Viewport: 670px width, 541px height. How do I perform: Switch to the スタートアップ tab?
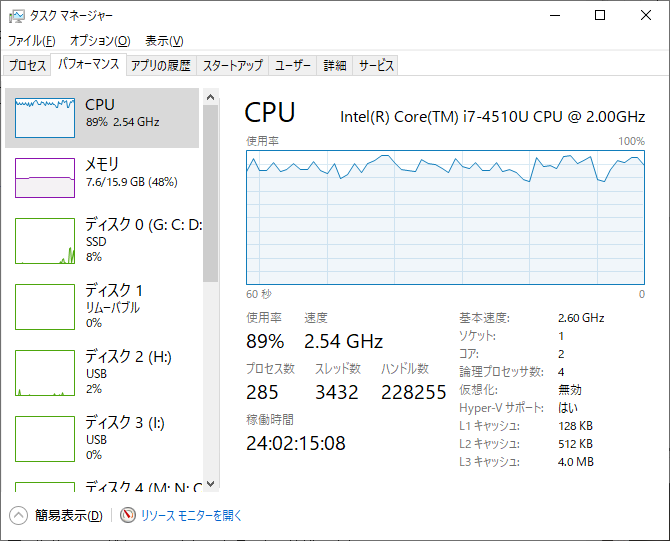coord(232,65)
